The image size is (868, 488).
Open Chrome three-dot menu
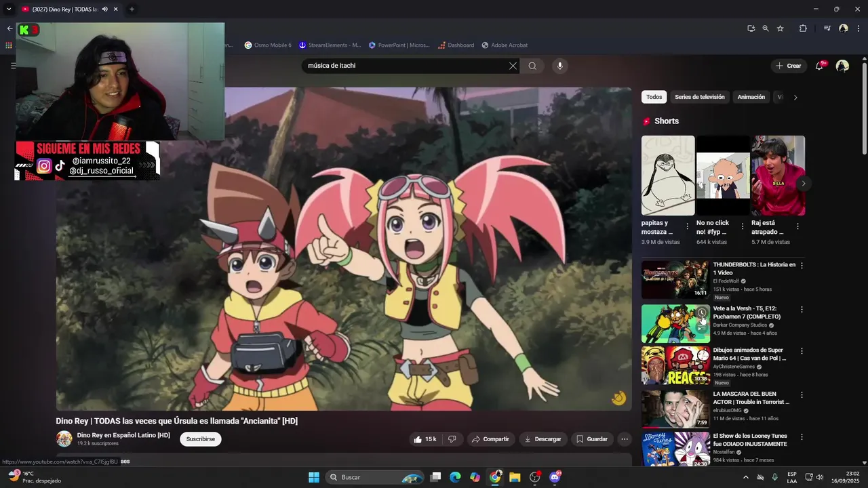pyautogui.click(x=859, y=28)
